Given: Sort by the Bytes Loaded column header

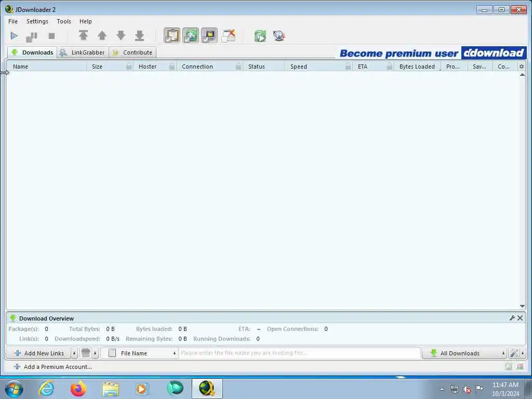Looking at the screenshot, I should pyautogui.click(x=417, y=66).
